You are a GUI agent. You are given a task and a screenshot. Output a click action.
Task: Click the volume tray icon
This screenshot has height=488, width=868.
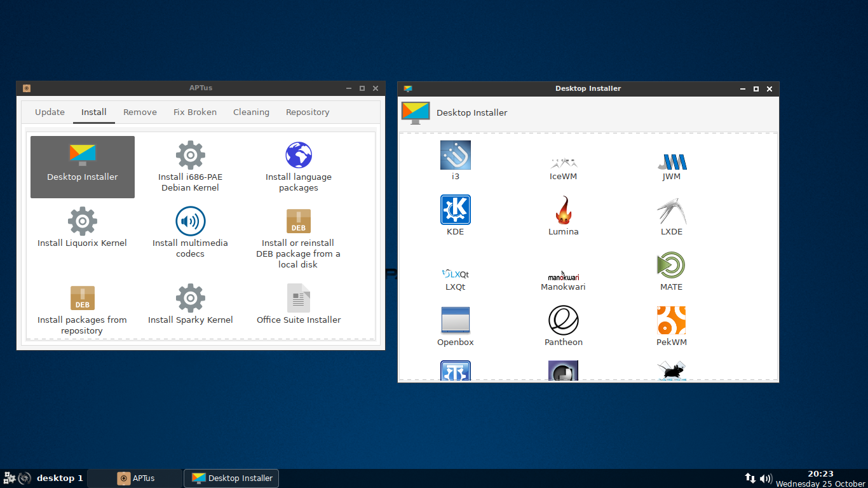tap(766, 478)
